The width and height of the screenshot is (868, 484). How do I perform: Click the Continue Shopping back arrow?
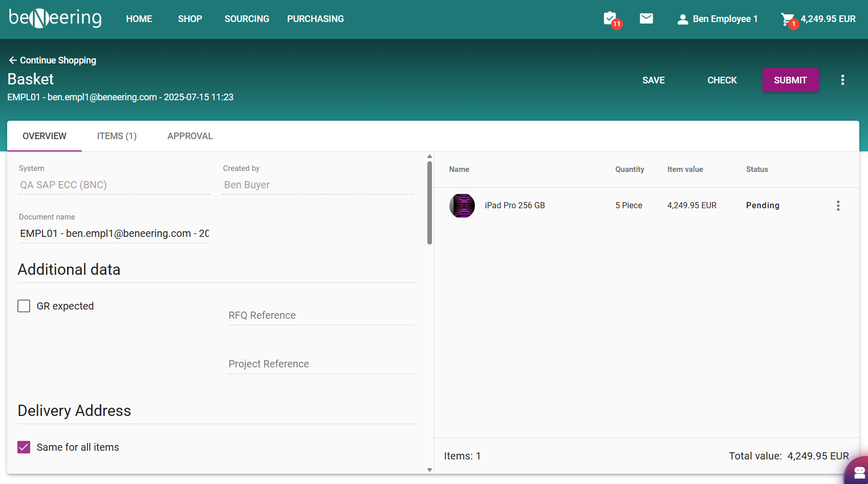click(13, 60)
